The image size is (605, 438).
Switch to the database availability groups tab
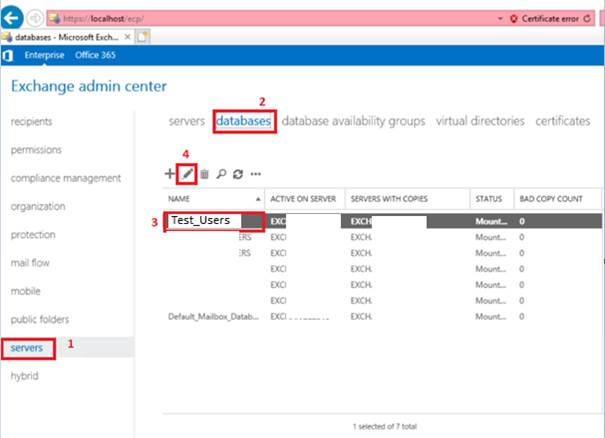click(x=354, y=121)
